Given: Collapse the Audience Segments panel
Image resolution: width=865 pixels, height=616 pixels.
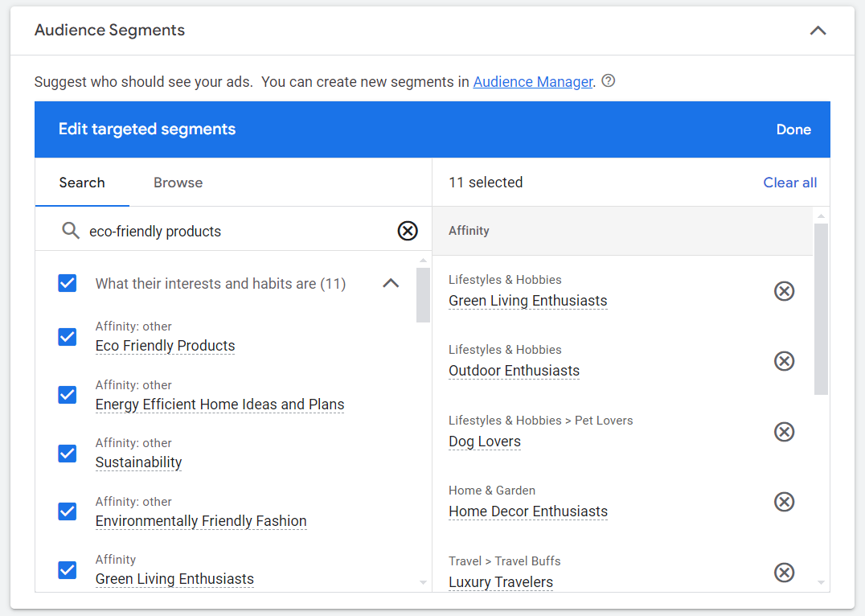Looking at the screenshot, I should [x=818, y=30].
